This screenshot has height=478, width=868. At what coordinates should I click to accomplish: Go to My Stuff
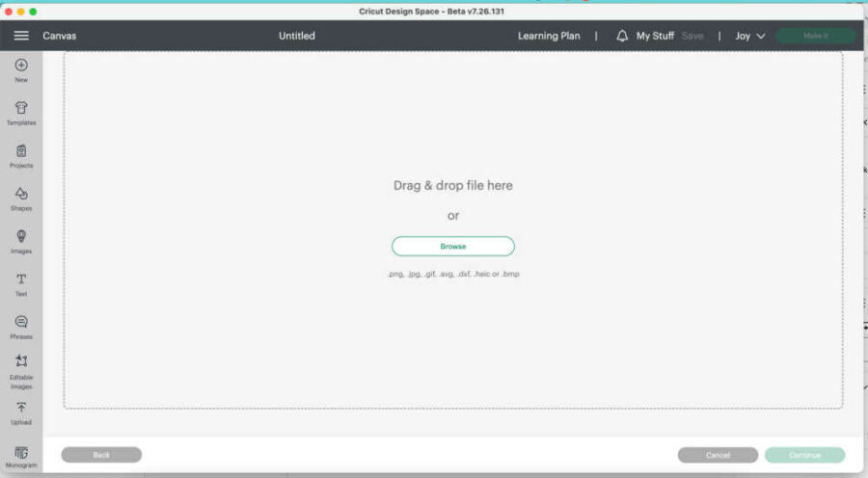pos(655,36)
